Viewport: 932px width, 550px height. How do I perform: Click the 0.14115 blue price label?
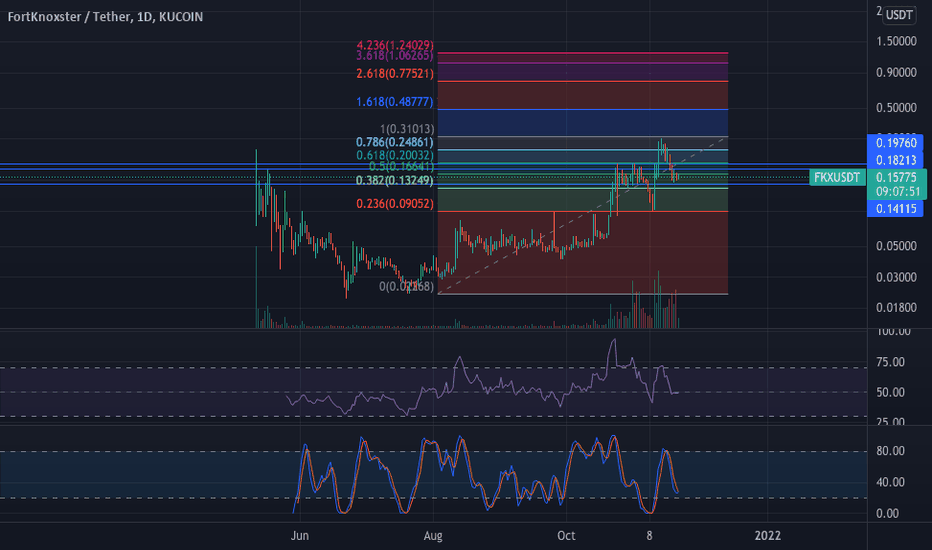896,209
